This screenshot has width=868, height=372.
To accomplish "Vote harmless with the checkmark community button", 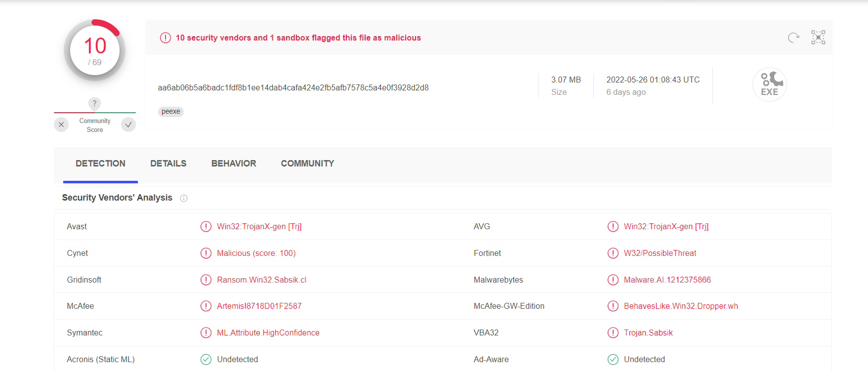I will tap(128, 124).
